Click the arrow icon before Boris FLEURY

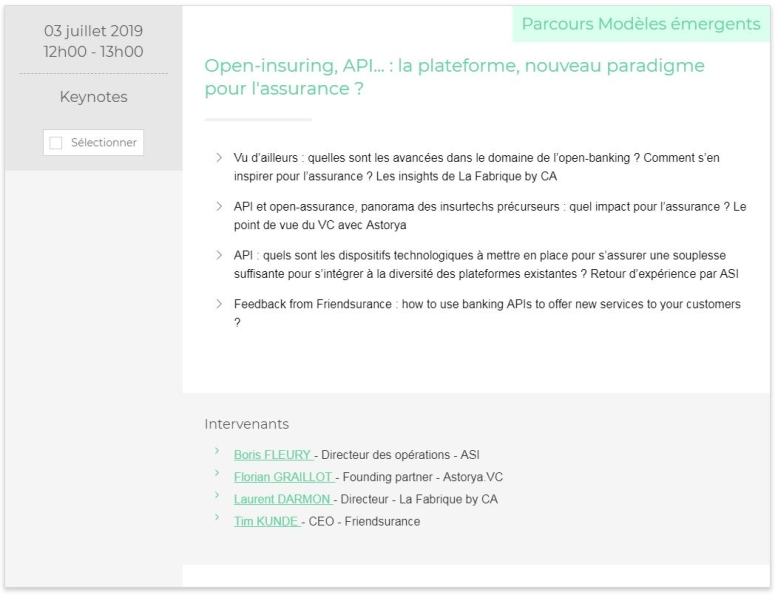pos(217,453)
